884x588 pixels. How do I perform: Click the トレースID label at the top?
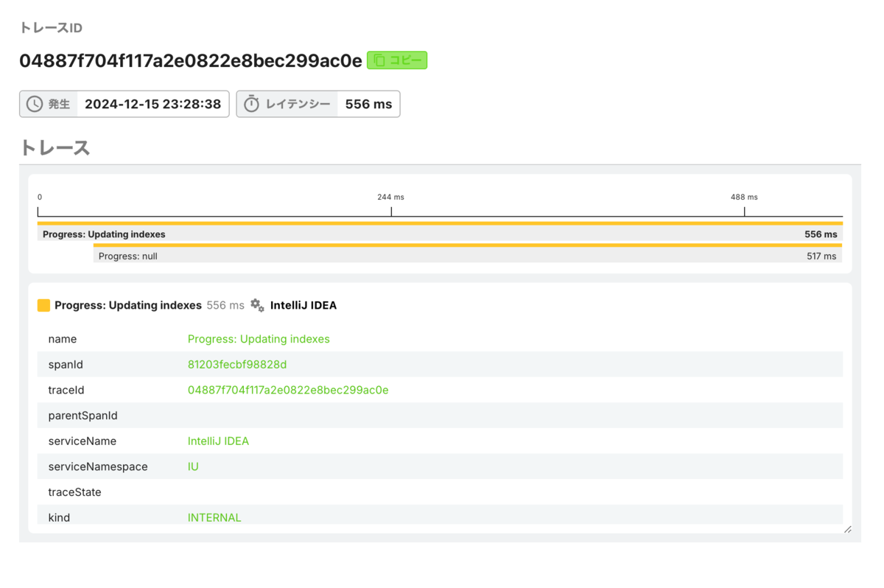(x=51, y=28)
